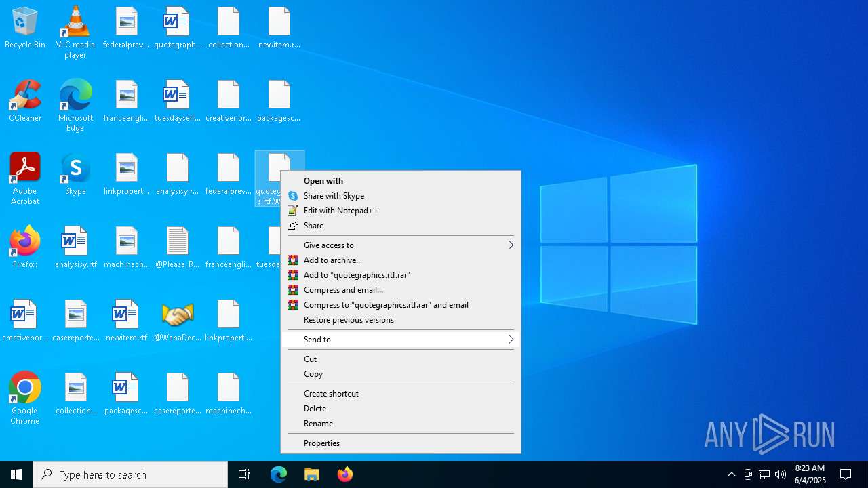Launch VLC media player shortcut
Viewport: 868px width, 488px height.
75,33
